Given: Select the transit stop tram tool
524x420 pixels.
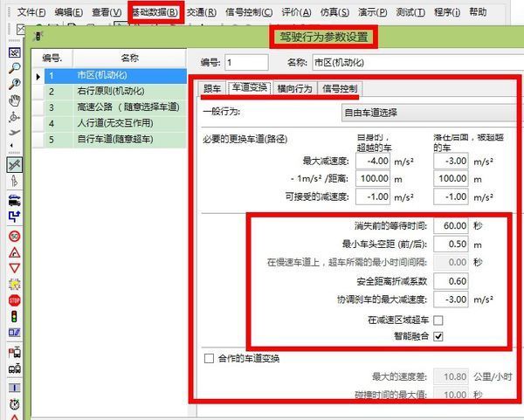Looking at the screenshot, I should pyautogui.click(x=14, y=352).
